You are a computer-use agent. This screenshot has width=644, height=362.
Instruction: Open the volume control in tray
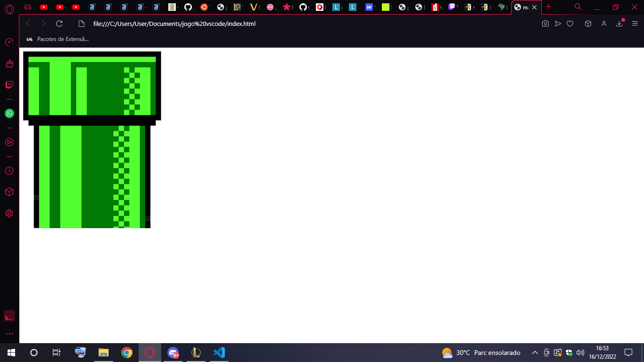[581, 353]
